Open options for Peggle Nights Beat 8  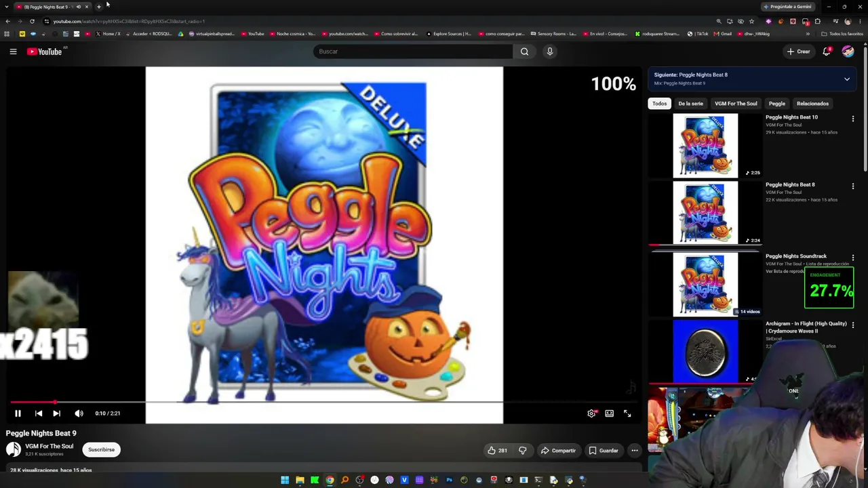click(x=853, y=186)
